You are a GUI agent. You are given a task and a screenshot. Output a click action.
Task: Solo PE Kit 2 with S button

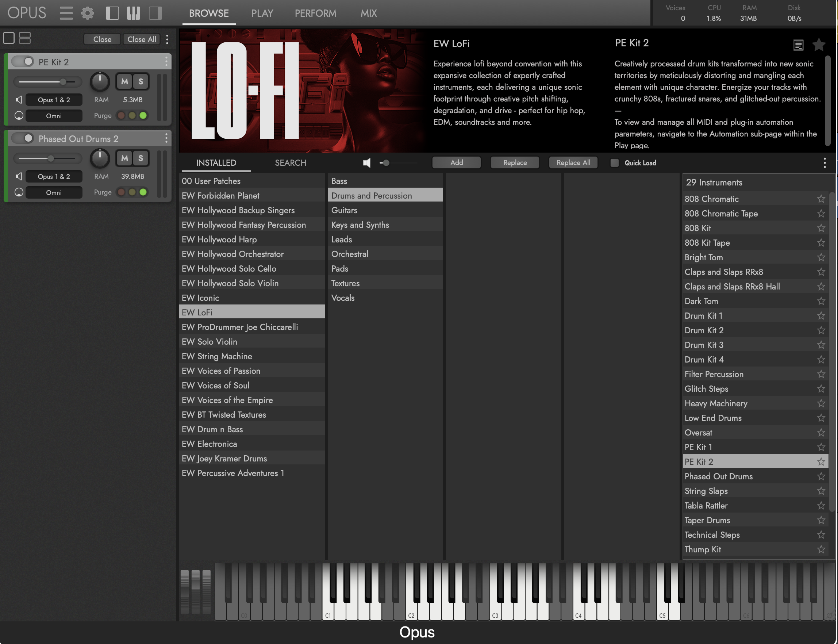141,81
